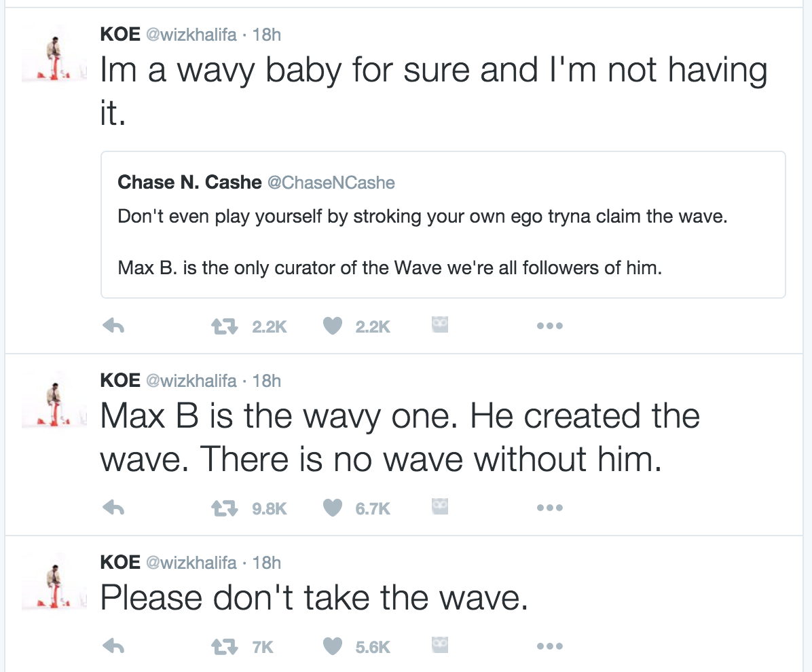Viewport: 812px width, 672px height.
Task: Open more options for the "wavy baby" tweet
Action: tap(549, 326)
